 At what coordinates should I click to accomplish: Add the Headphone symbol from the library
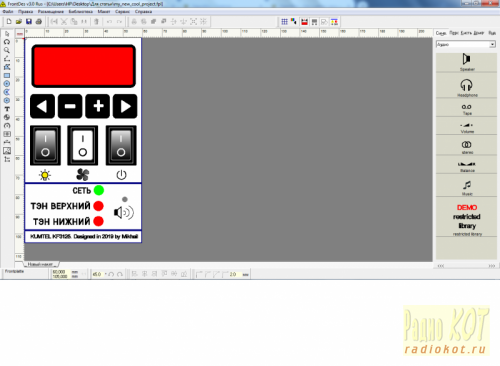(x=466, y=88)
